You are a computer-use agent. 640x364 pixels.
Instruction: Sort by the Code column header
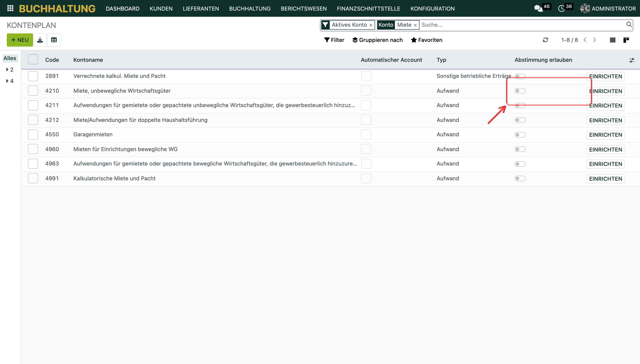coord(52,60)
